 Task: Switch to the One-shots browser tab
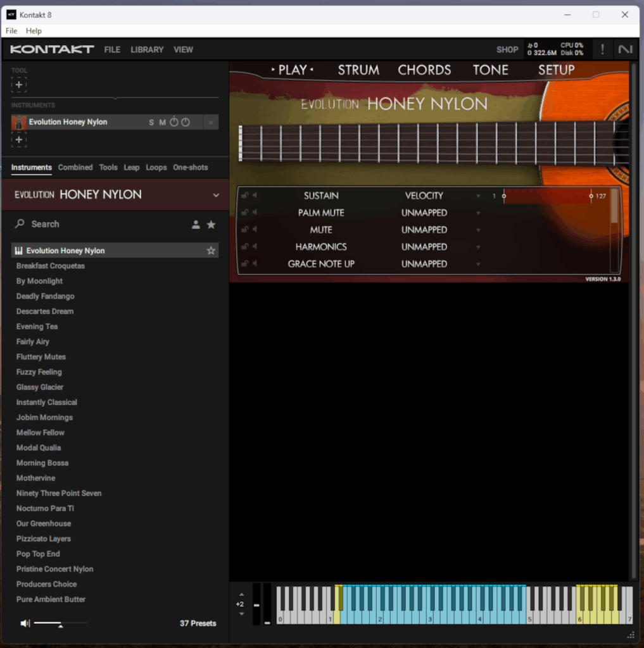190,167
